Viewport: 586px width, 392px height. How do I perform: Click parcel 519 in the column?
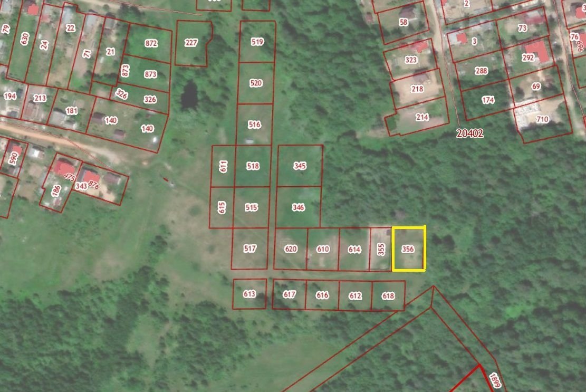(x=257, y=42)
